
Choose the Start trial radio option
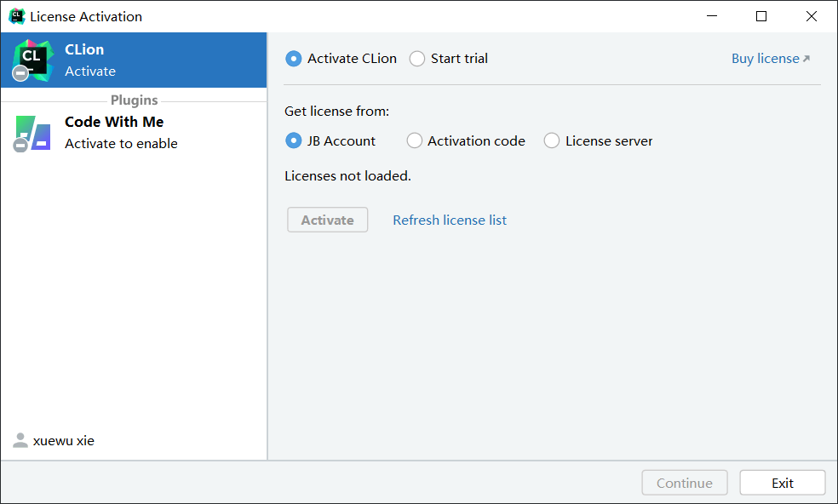(417, 59)
